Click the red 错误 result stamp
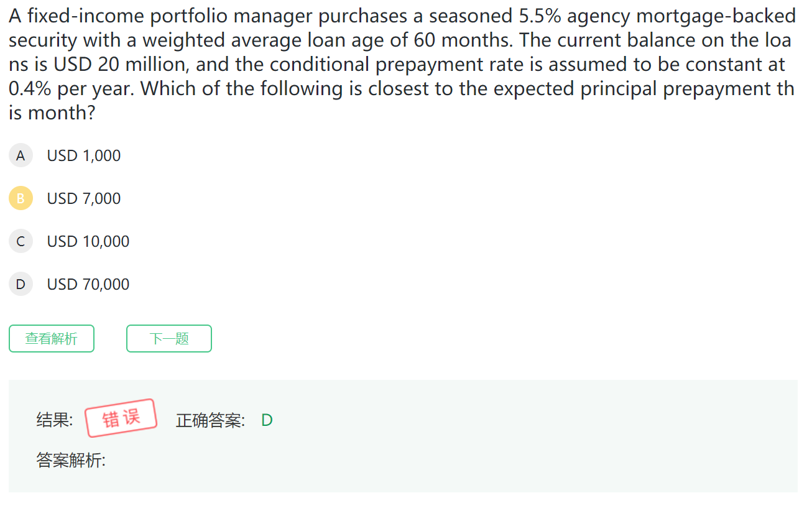 (x=121, y=418)
